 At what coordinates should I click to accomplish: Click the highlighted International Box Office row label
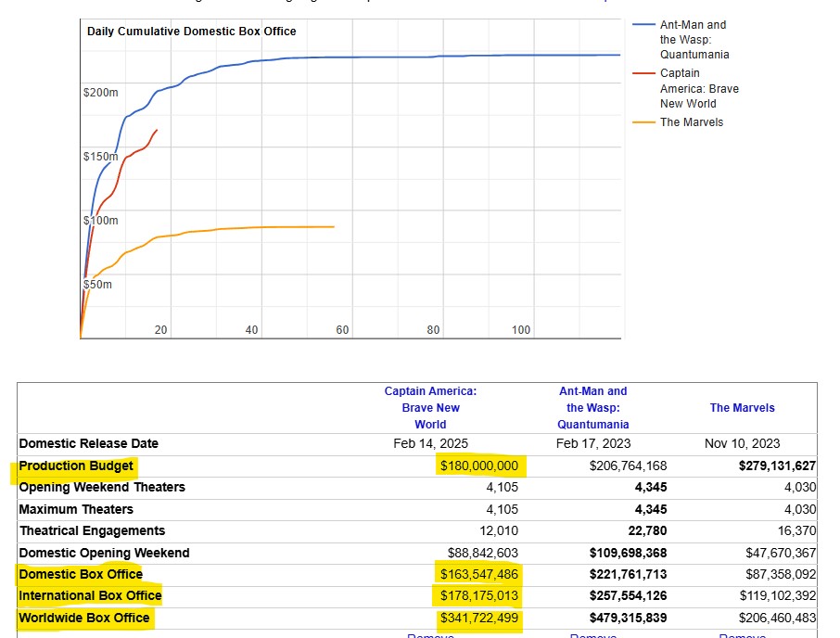coord(90,595)
